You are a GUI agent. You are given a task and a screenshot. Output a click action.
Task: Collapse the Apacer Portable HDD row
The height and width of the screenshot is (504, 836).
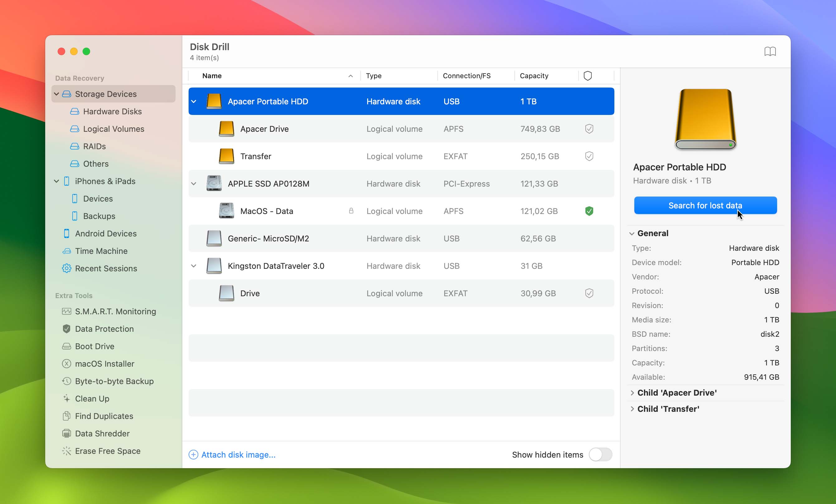pos(194,102)
